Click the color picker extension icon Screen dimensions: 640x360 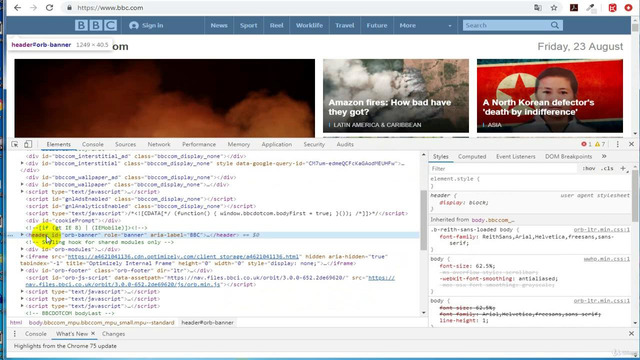(590, 8)
